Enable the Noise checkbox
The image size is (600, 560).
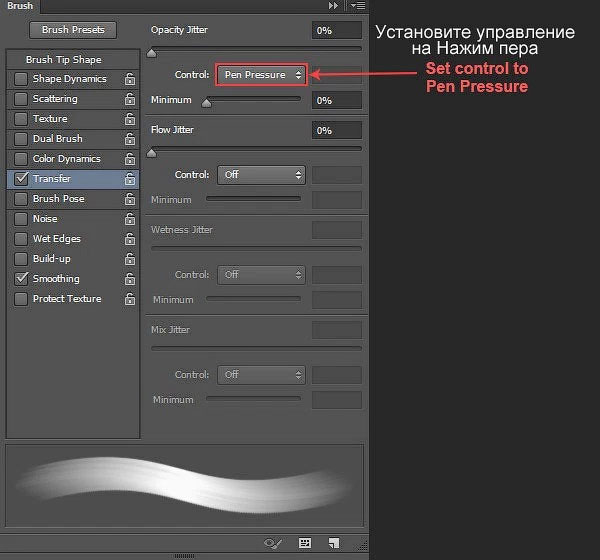pos(21,219)
